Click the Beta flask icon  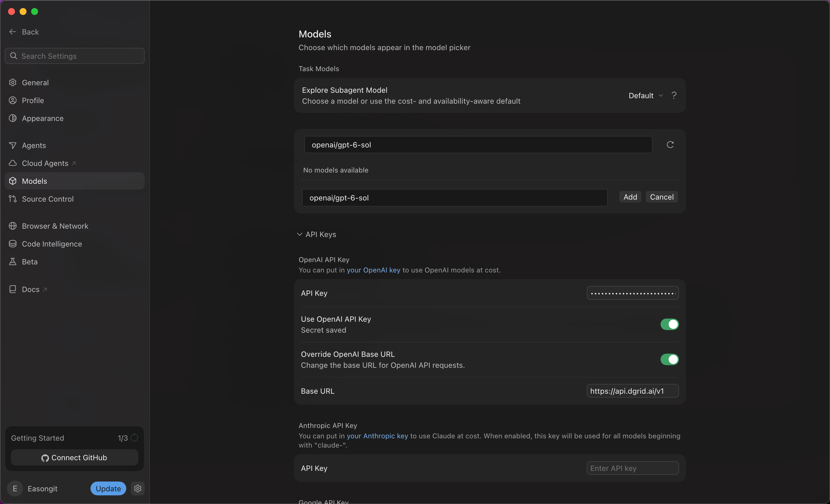(x=13, y=262)
